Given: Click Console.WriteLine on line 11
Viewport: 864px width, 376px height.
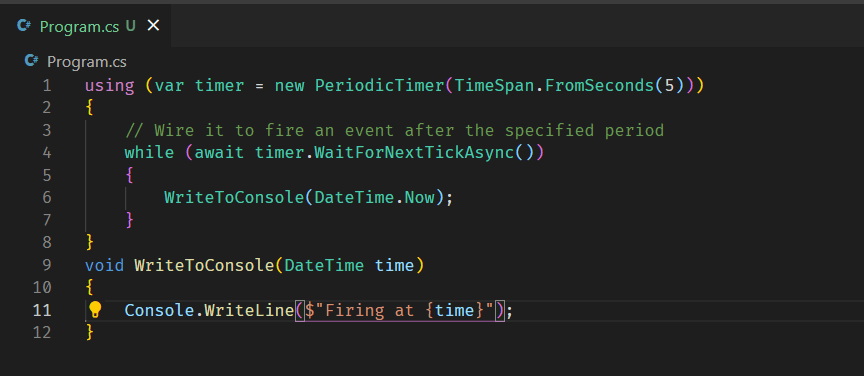Looking at the screenshot, I should (209, 310).
